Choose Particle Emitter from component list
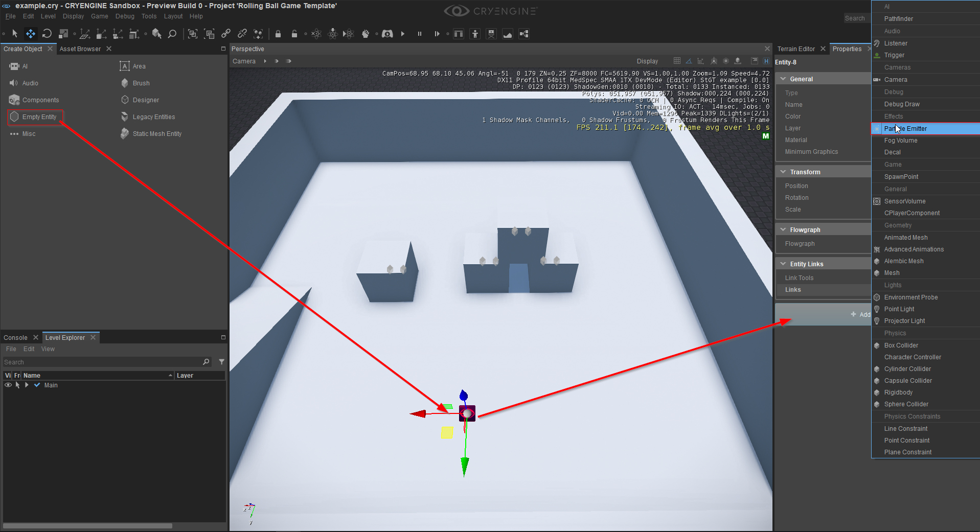 click(925, 128)
